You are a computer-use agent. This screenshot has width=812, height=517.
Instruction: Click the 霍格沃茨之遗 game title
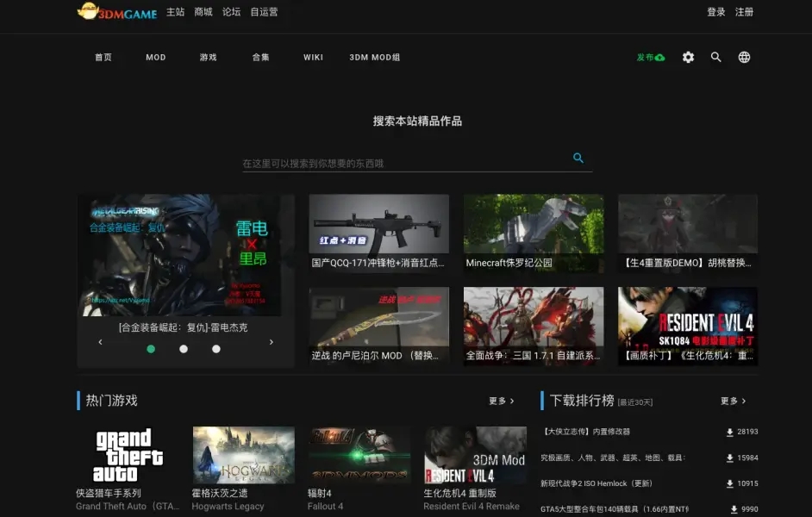pos(220,493)
